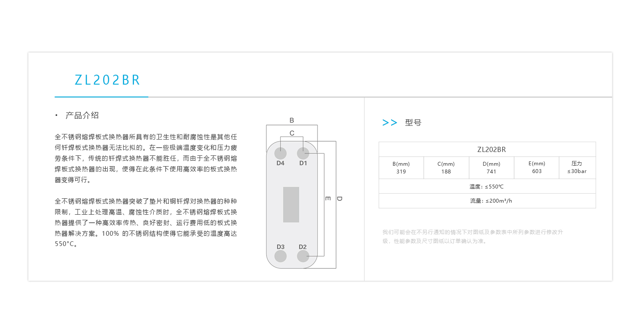
Task: Click the B dimension label above diagram
Action: pos(292,120)
